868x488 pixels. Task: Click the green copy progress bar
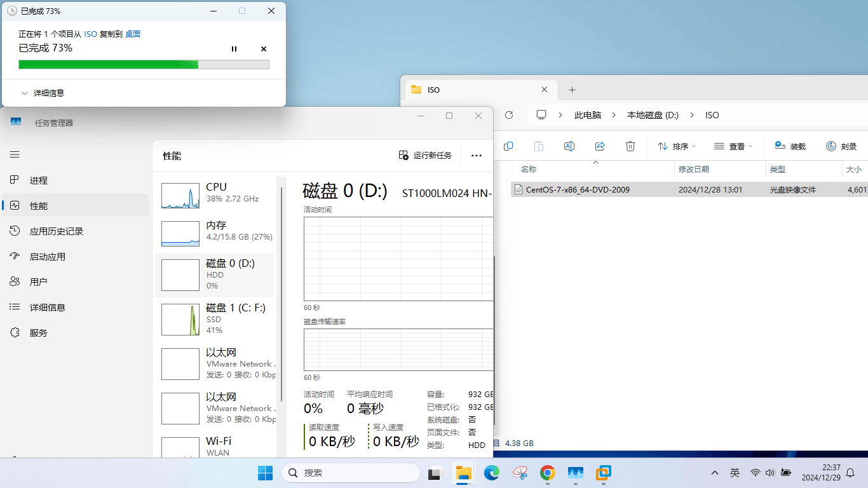coord(144,64)
